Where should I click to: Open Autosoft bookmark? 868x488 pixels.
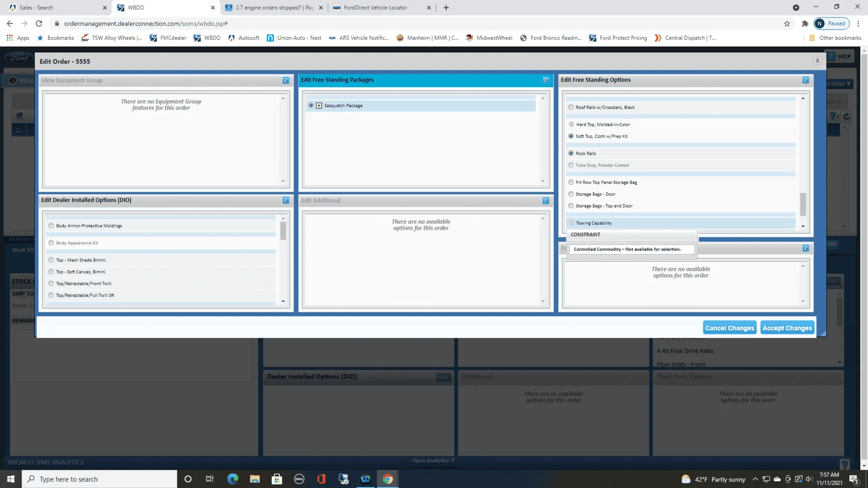[x=243, y=38]
